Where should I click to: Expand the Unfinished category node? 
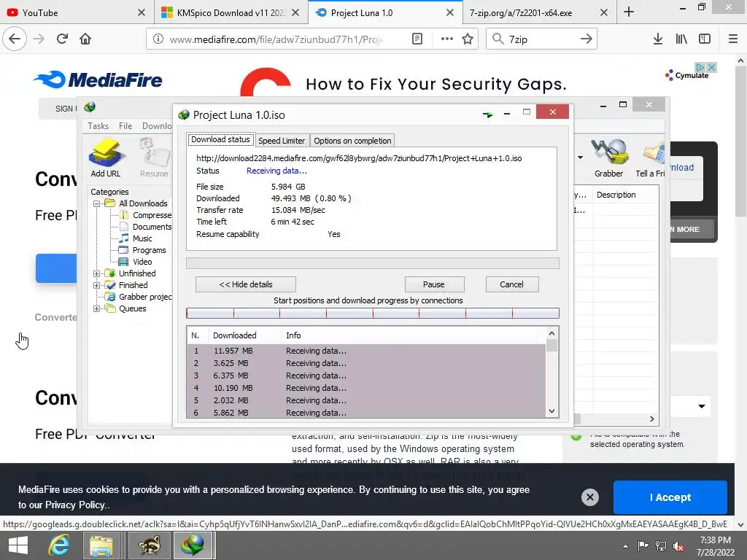(96, 273)
